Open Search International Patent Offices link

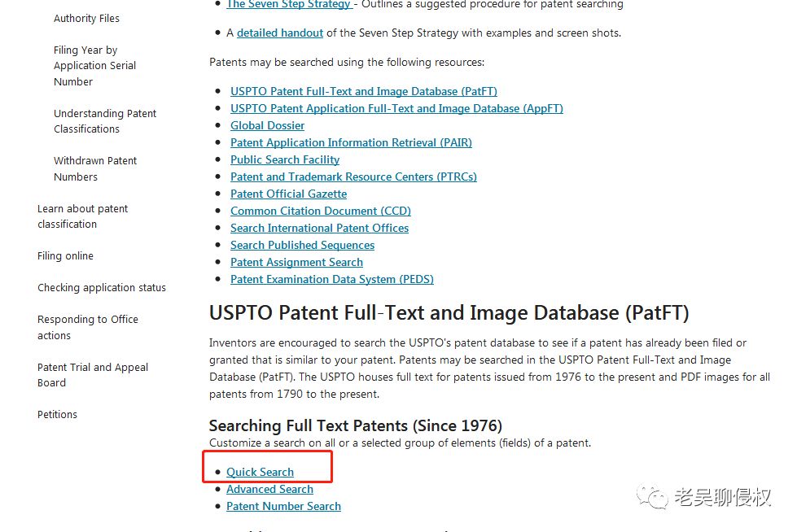point(319,228)
